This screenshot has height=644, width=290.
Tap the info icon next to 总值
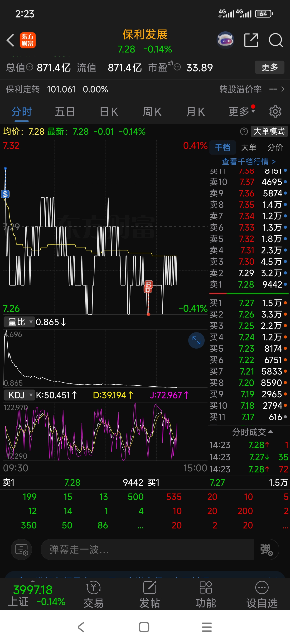click(x=29, y=67)
